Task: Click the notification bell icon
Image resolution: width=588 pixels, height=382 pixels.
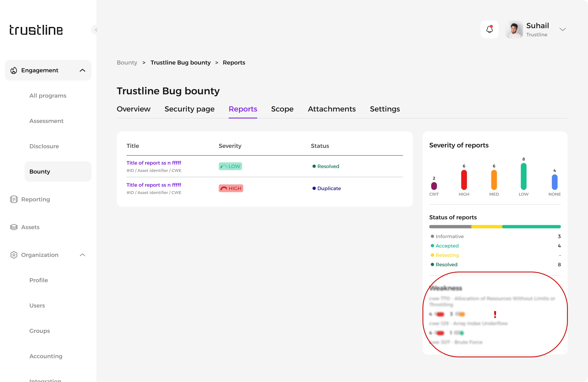Action: point(489,29)
